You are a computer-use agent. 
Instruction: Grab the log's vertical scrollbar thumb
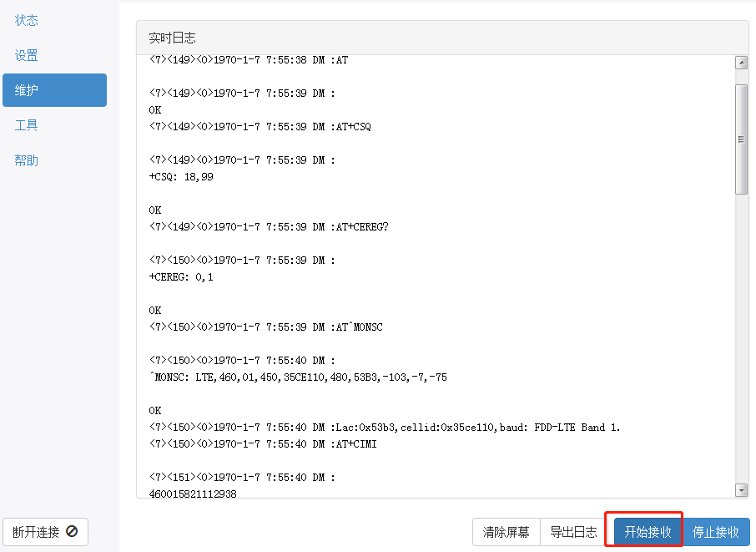pos(741,139)
